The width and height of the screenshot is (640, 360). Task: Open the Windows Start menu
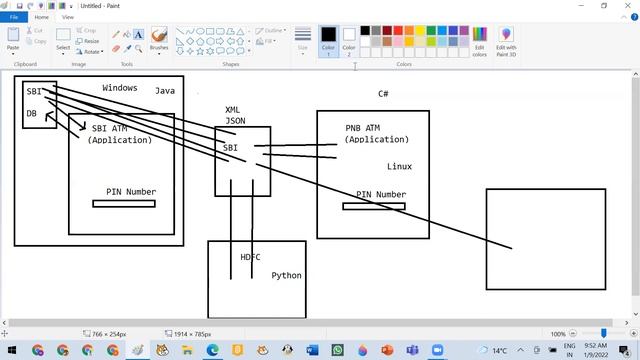[12, 350]
